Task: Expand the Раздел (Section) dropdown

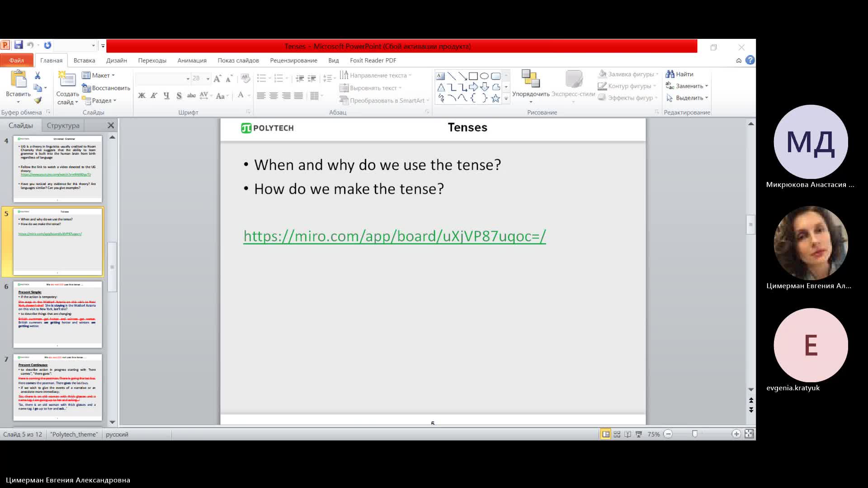Action: click(99, 101)
